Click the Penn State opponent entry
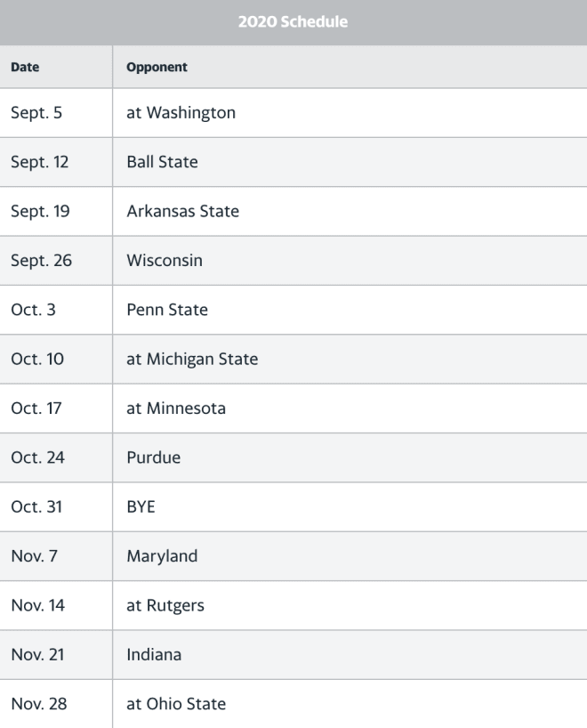The image size is (587, 728). (x=167, y=310)
